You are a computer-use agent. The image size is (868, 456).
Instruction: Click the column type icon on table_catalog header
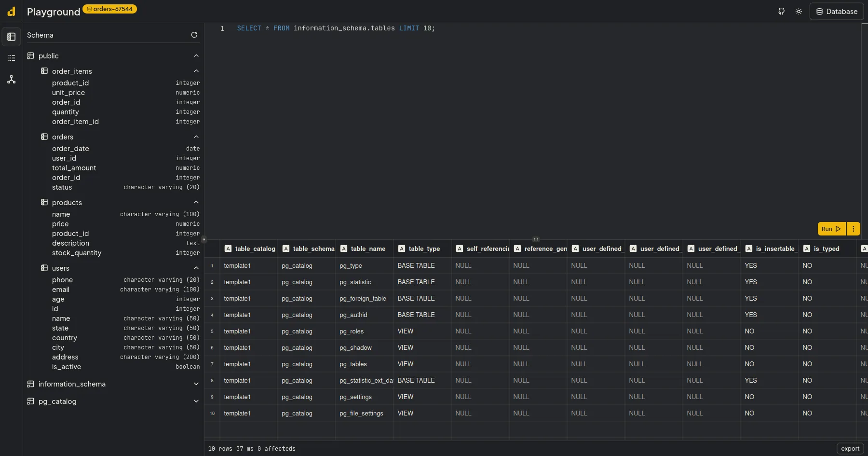pos(228,249)
